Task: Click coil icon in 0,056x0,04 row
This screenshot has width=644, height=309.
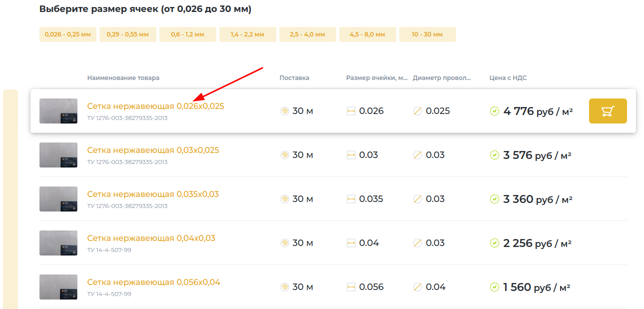Action: [285, 287]
